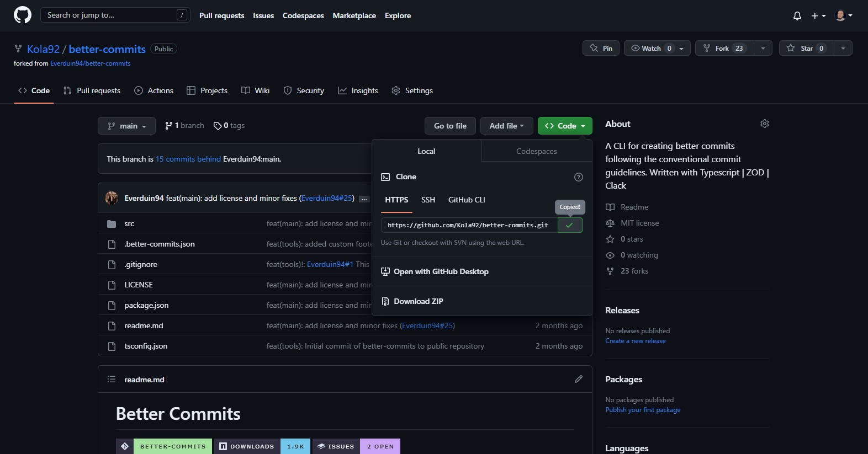The image size is (868, 454).
Task: Switch to the Settings tab
Action: coord(412,90)
